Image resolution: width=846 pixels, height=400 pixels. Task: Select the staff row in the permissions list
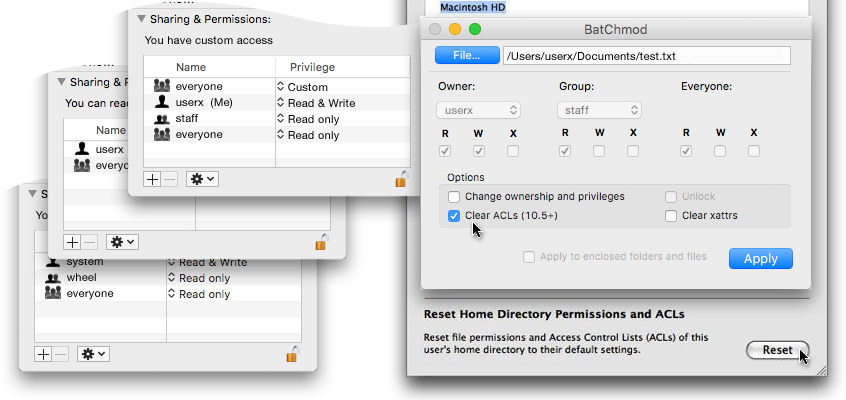pos(277,119)
